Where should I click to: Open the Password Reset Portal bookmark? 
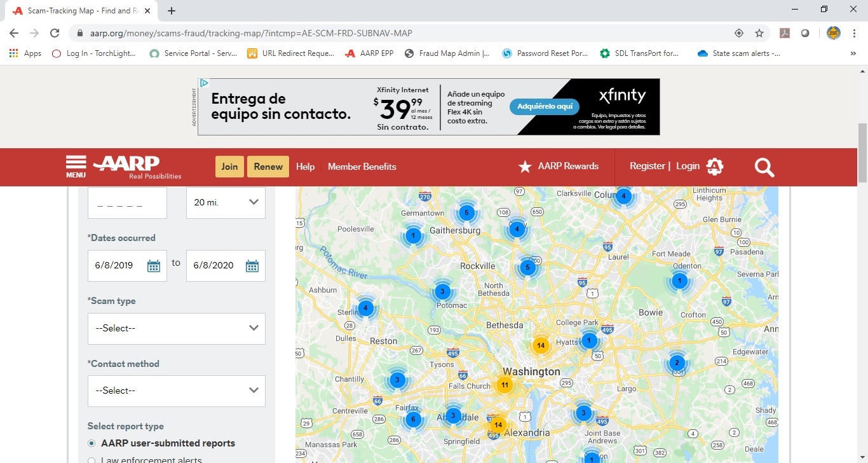click(x=545, y=53)
